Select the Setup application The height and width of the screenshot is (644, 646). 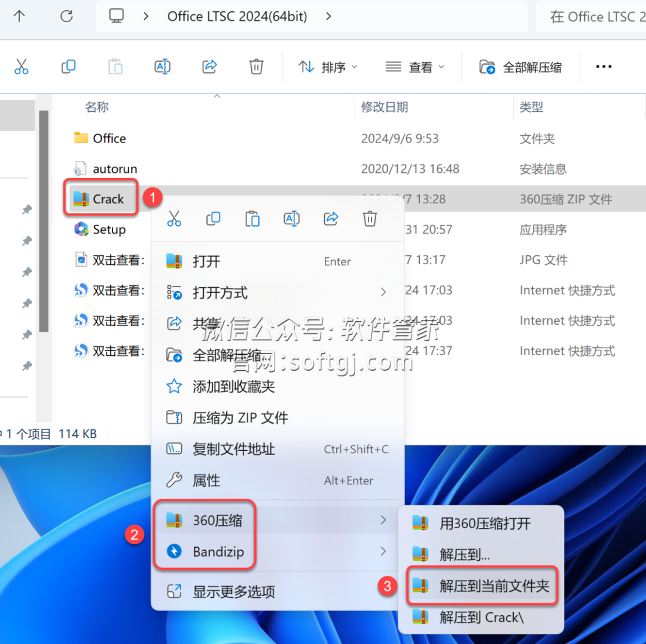(x=100, y=230)
